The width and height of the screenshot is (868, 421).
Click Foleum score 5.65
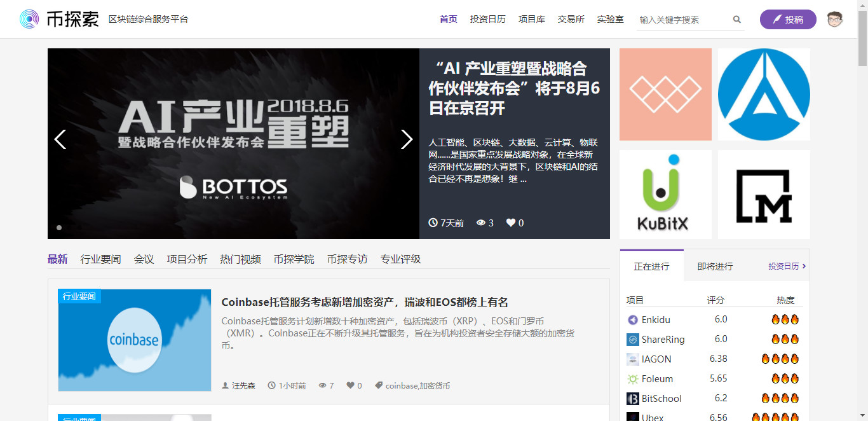[719, 378]
